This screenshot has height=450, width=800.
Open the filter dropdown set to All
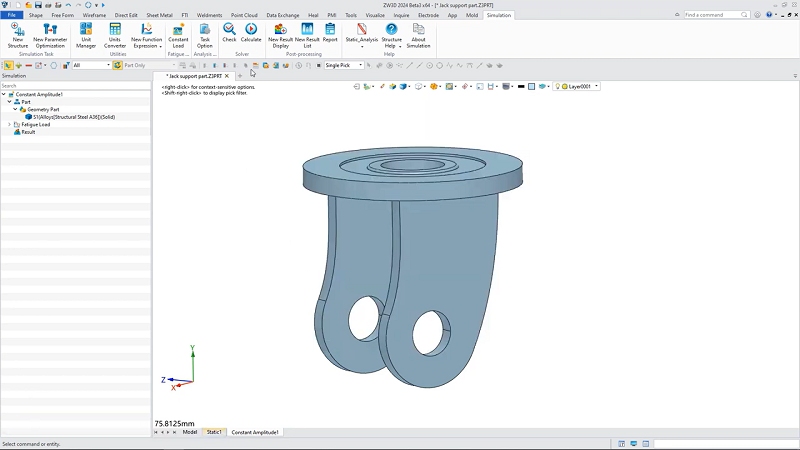(x=108, y=65)
